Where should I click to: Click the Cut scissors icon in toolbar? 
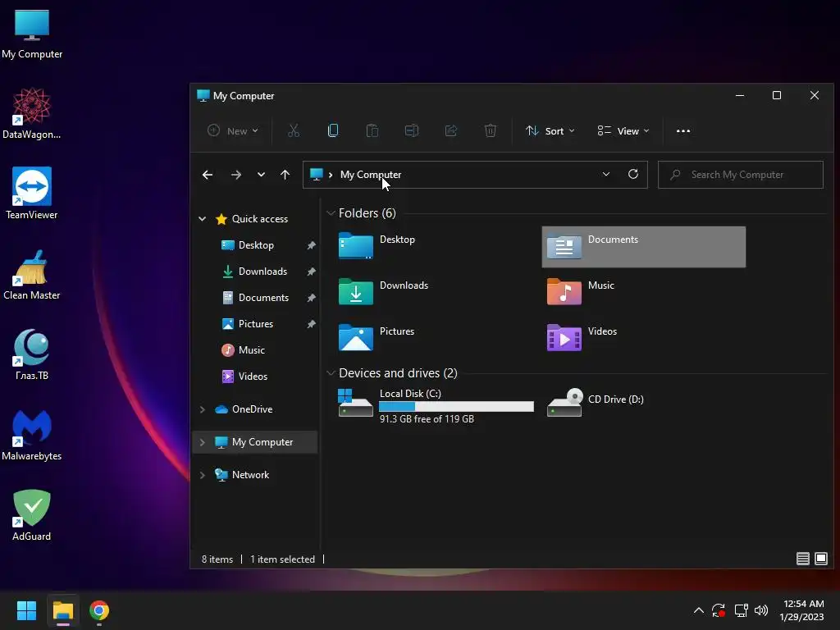tap(294, 130)
